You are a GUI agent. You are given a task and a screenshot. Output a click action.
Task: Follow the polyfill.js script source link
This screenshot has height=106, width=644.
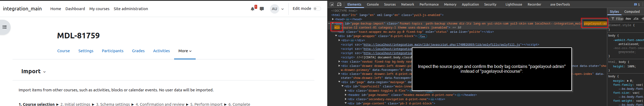click(x=442, y=45)
